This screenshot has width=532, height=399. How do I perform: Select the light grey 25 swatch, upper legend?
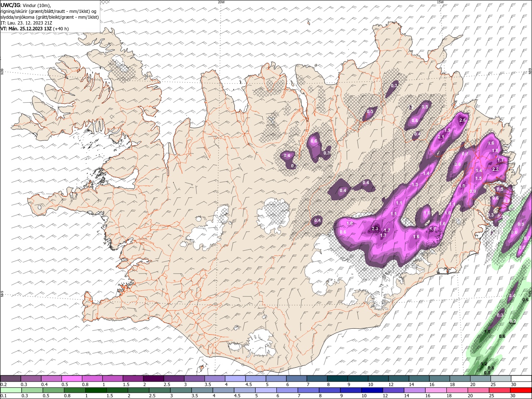pyautogui.click(x=501, y=379)
